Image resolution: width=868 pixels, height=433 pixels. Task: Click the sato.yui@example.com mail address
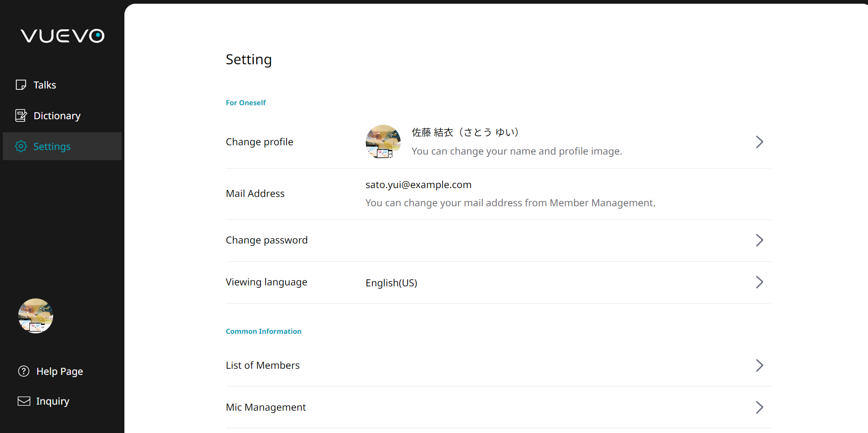[x=418, y=185]
